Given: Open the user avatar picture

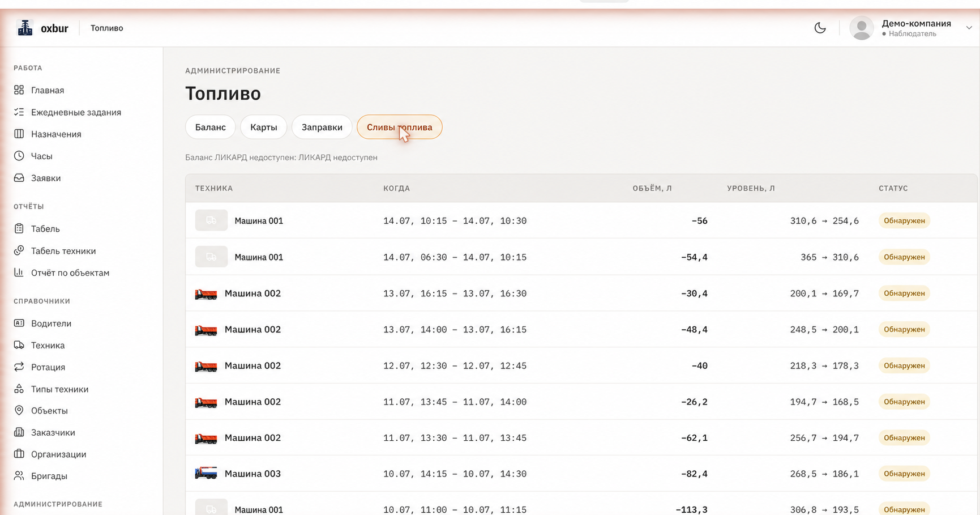Looking at the screenshot, I should coord(862,28).
